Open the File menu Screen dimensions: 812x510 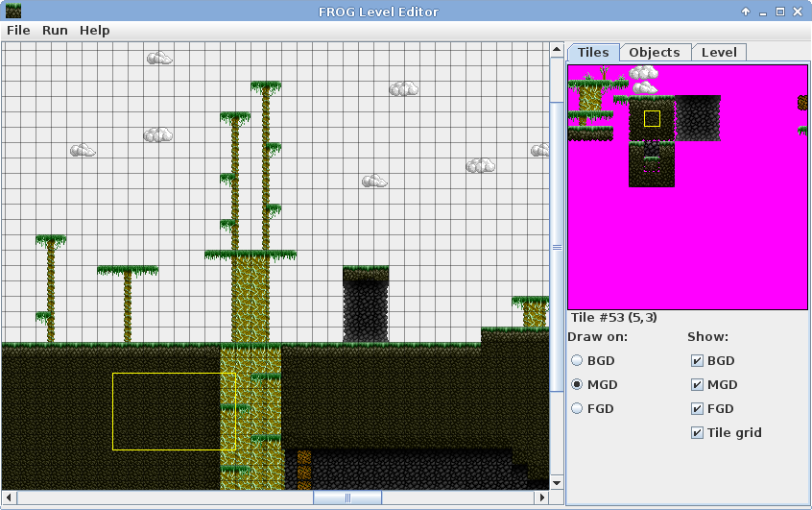(x=18, y=31)
